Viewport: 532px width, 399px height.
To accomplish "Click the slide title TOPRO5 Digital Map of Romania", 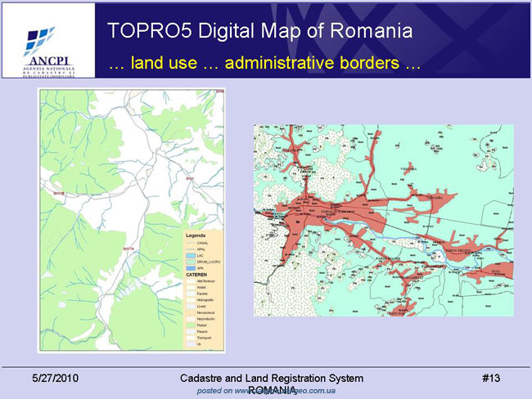I will [x=260, y=30].
